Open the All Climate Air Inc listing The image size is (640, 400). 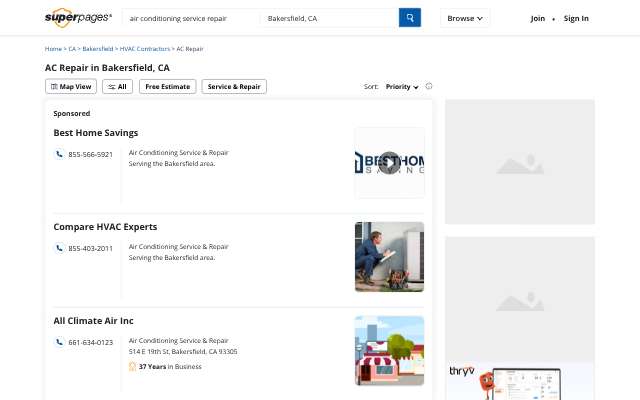click(x=93, y=321)
